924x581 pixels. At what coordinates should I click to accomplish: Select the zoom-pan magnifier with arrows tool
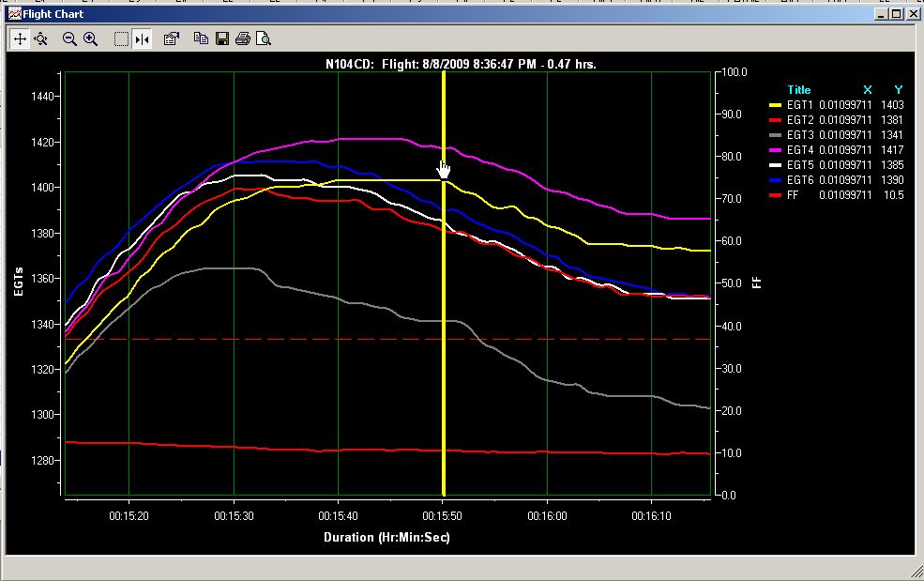pos(41,38)
